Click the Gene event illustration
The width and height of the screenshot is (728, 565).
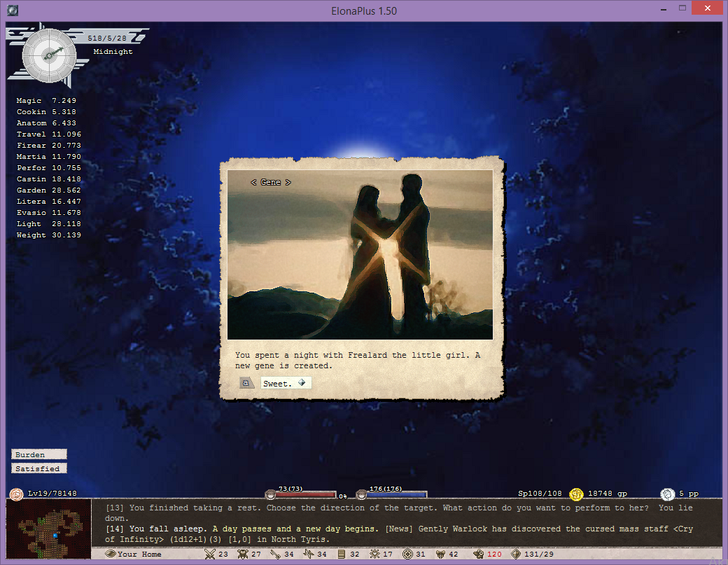point(360,254)
